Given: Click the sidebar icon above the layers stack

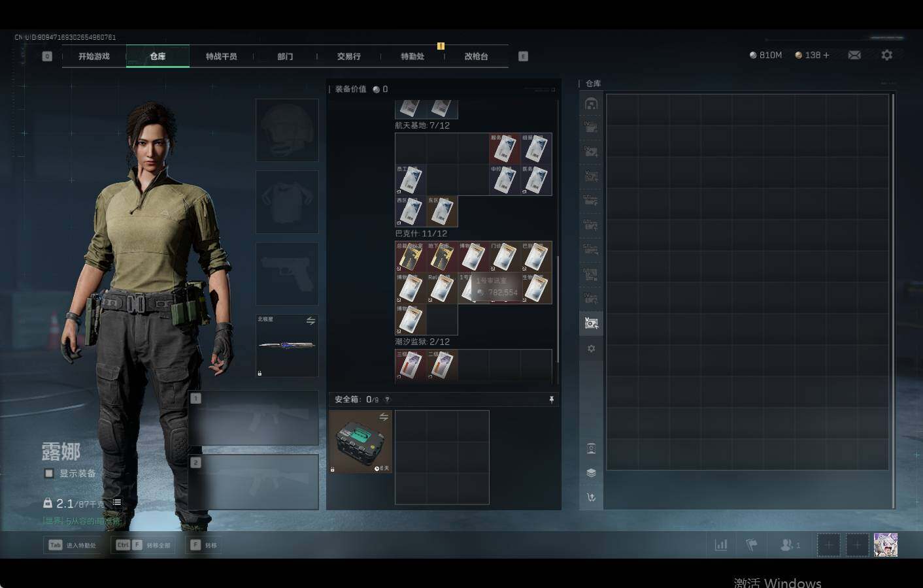Looking at the screenshot, I should coord(591,448).
